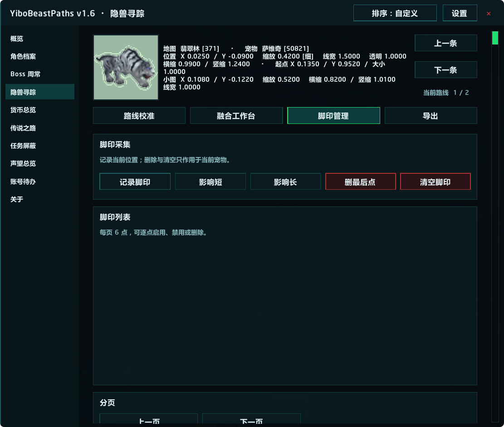
Task: Open the 关于 page
Action: tap(40, 199)
